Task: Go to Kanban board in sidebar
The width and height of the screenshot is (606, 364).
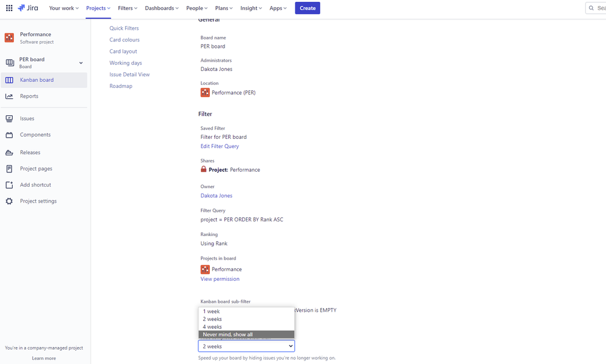Action: coord(44,80)
